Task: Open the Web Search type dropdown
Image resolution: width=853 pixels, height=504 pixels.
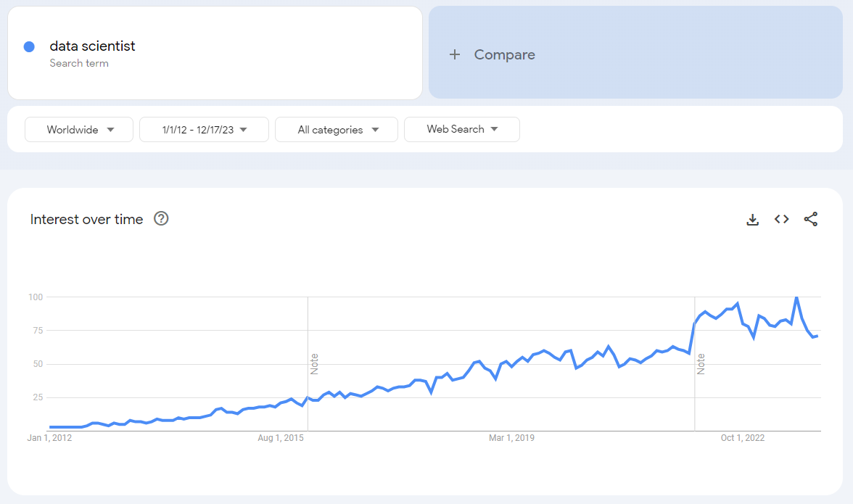Action: click(461, 129)
